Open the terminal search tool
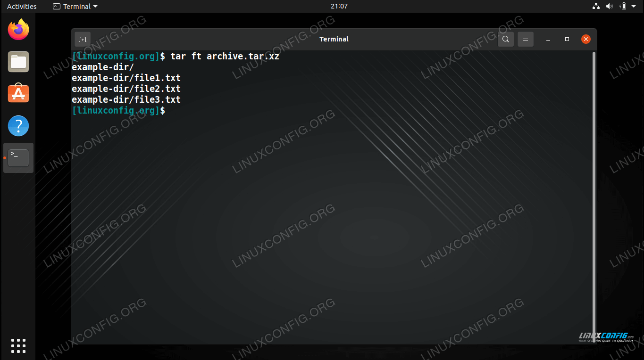This screenshot has height=360, width=644. coord(505,39)
